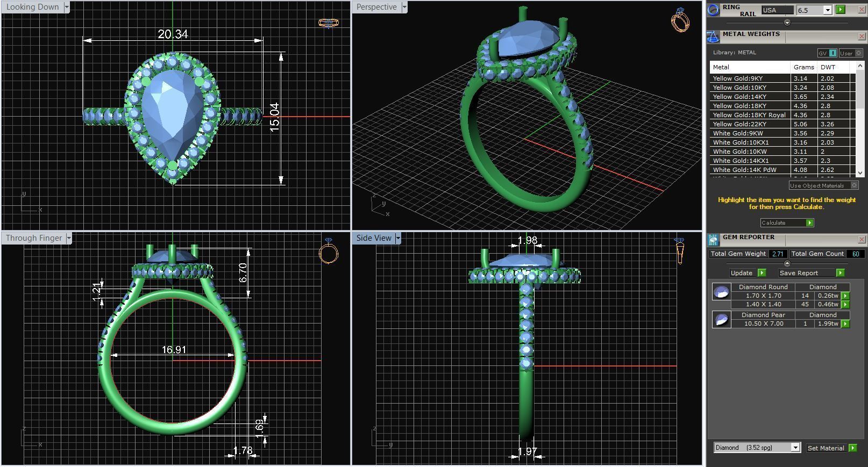Click the Total Gem Weight value 2.71
This screenshot has height=467, width=868.
pos(778,254)
